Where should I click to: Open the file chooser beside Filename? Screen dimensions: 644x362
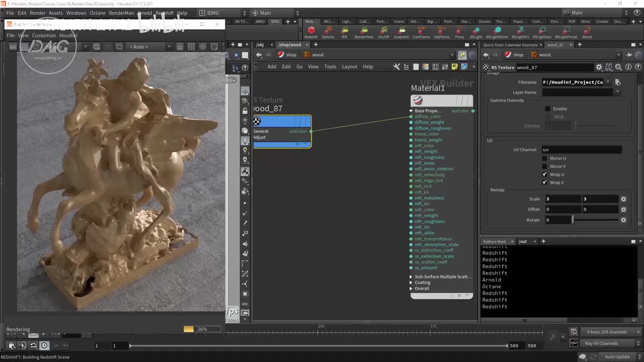[x=618, y=82]
